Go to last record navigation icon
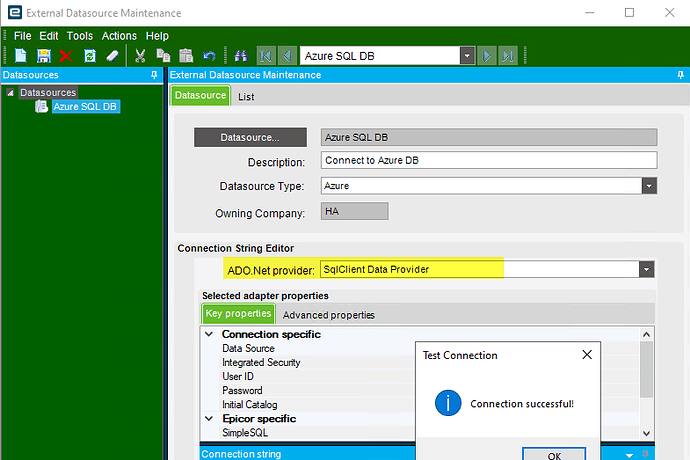This screenshot has width=690, height=460. (x=508, y=56)
